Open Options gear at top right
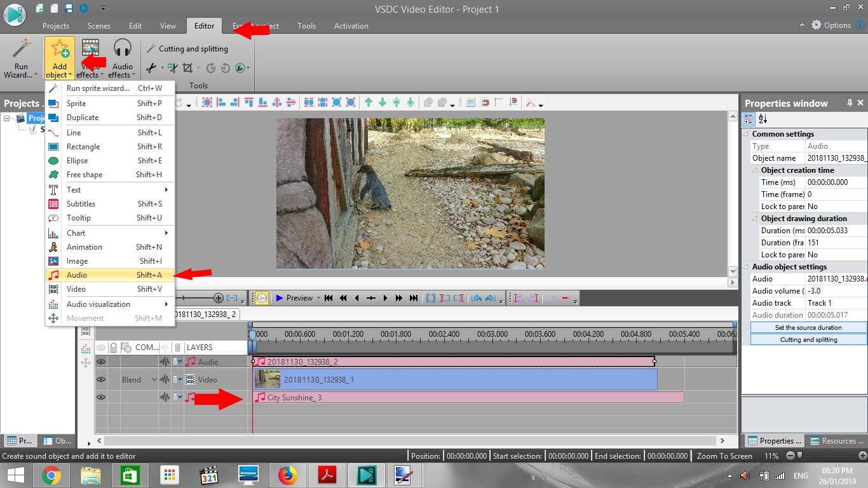 [831, 25]
